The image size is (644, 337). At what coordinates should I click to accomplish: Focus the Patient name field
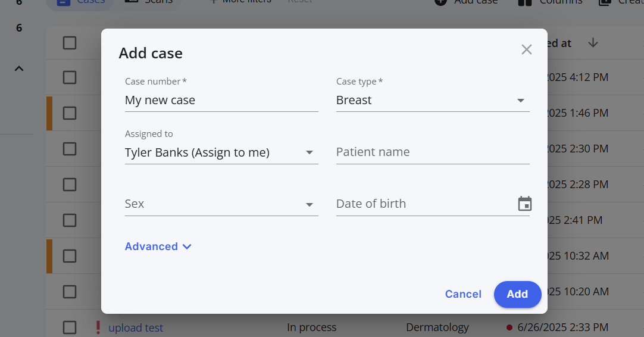click(x=433, y=152)
